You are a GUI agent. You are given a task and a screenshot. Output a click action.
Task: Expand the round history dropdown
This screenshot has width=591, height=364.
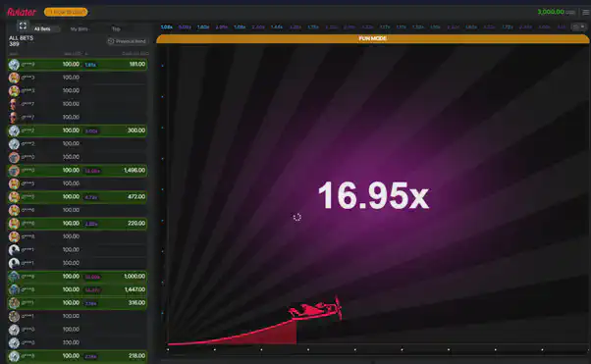579,27
